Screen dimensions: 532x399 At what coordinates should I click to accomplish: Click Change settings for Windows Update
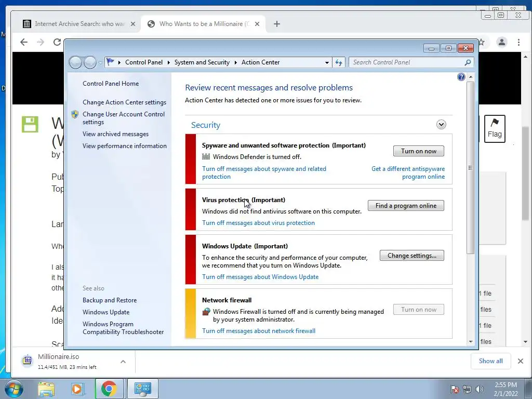pos(412,256)
